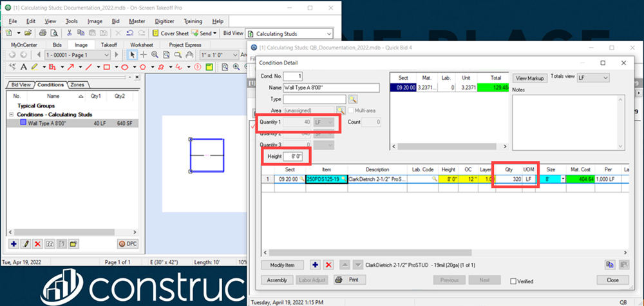Image resolution: width=644 pixels, height=306 pixels.
Task: Click the Assembly button
Action: click(x=277, y=280)
